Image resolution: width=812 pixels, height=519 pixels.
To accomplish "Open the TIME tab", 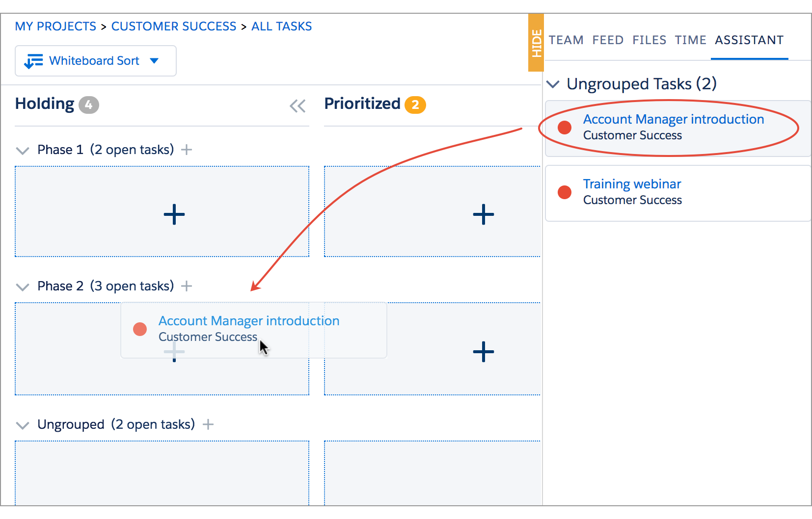I will click(690, 40).
